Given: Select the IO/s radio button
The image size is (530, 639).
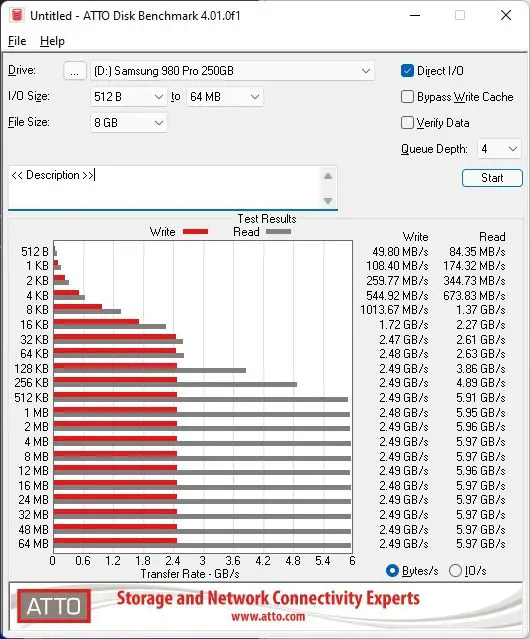Looking at the screenshot, I should (x=455, y=571).
